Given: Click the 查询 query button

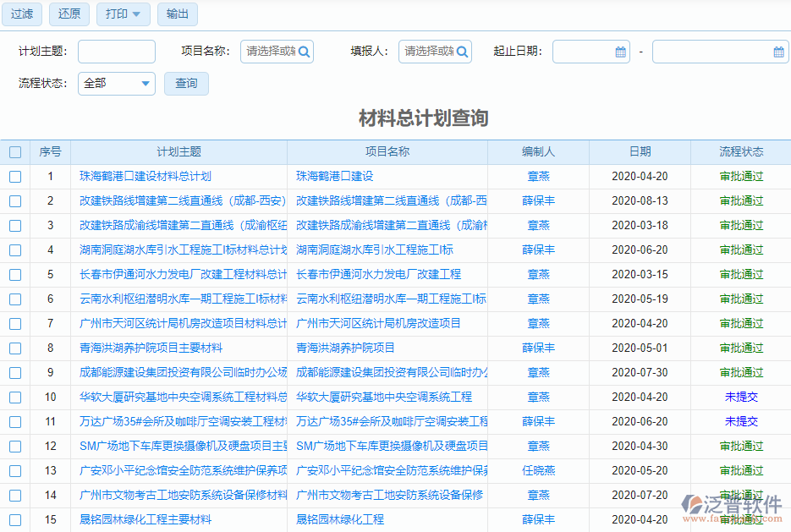Looking at the screenshot, I should click(186, 84).
